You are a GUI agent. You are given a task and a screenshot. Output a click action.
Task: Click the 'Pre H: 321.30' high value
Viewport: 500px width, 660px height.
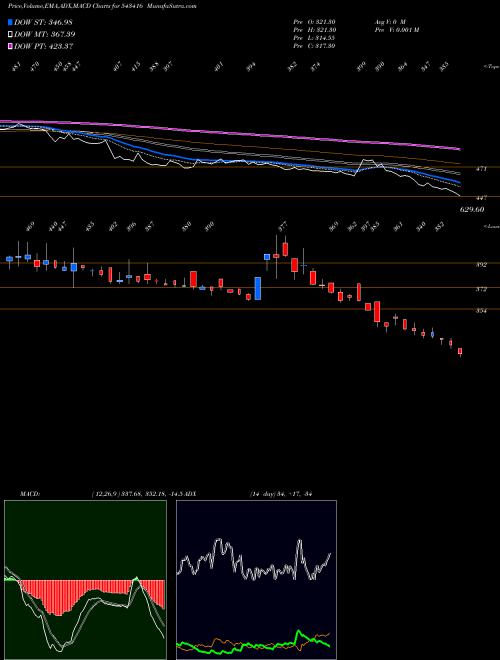pyautogui.click(x=314, y=30)
